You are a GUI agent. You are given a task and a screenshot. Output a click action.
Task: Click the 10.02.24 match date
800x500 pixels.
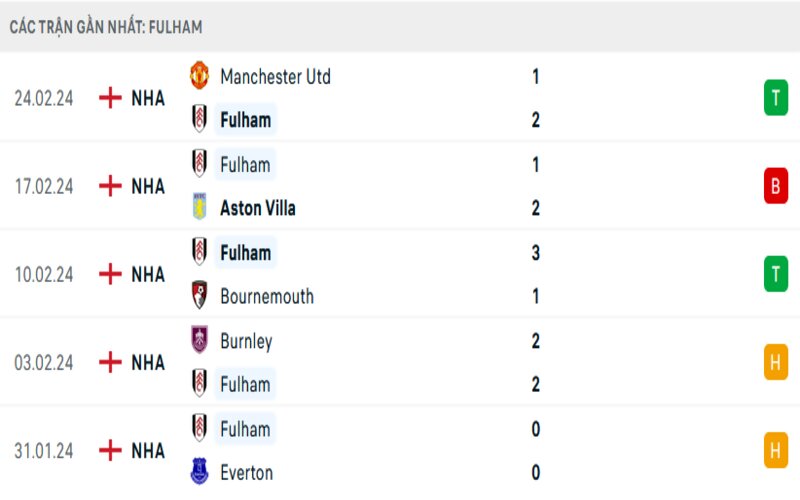click(x=44, y=274)
